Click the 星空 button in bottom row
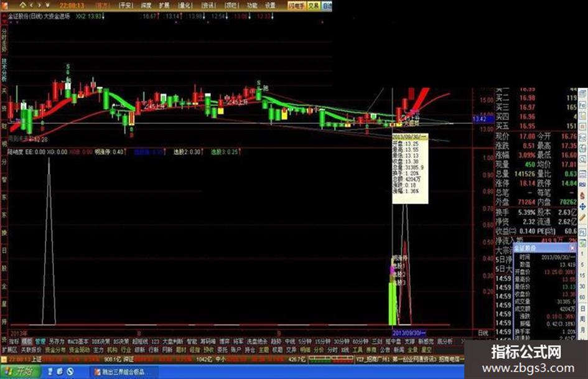The height and width of the screenshot is (379, 588). pyautogui.click(x=426, y=350)
